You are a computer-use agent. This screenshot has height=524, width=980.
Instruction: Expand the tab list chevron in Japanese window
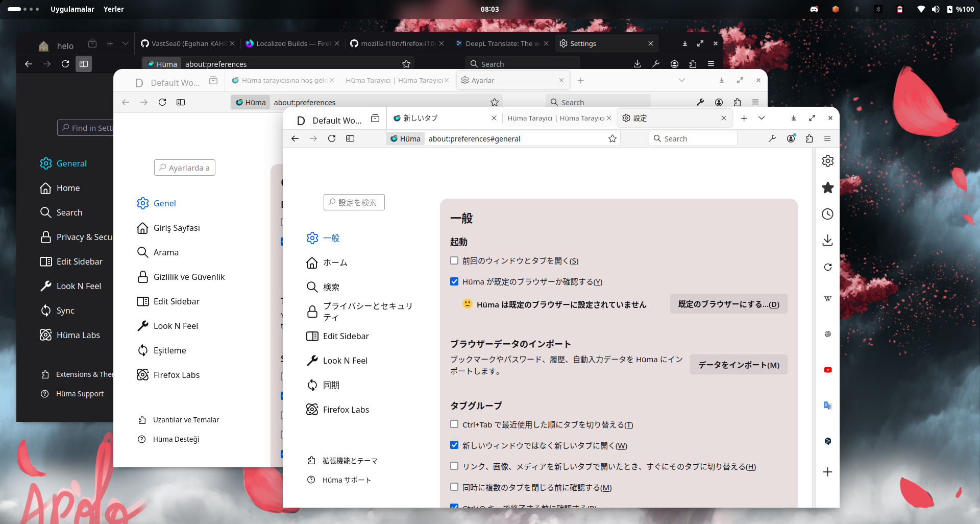point(761,118)
